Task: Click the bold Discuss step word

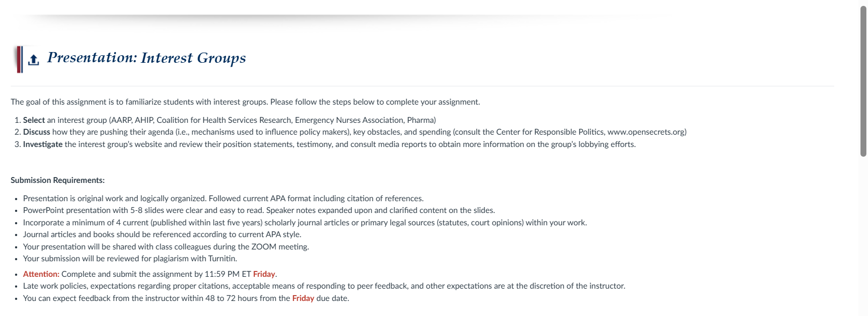Action: [x=36, y=132]
